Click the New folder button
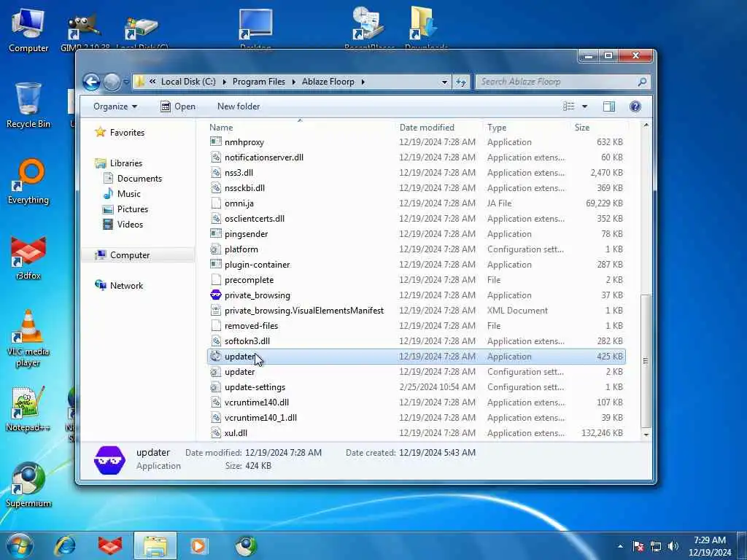 point(239,106)
